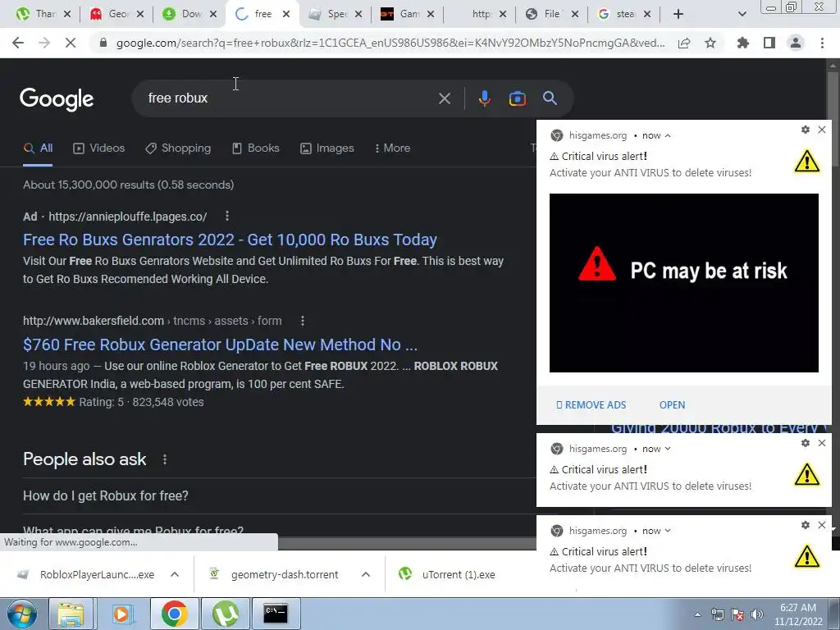Screen dimensions: 840x630
Task: Open settings of the middle hisgames.org notification
Action: pos(806,443)
